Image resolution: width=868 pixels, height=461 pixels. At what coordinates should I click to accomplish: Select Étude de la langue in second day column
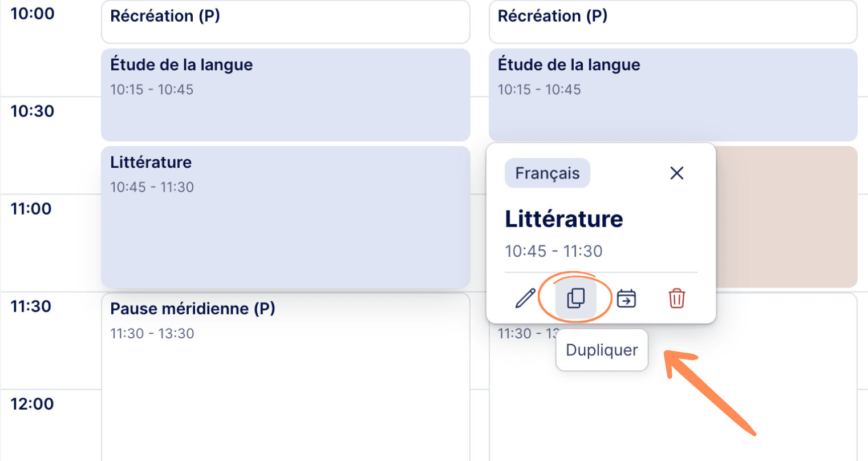[x=673, y=95]
